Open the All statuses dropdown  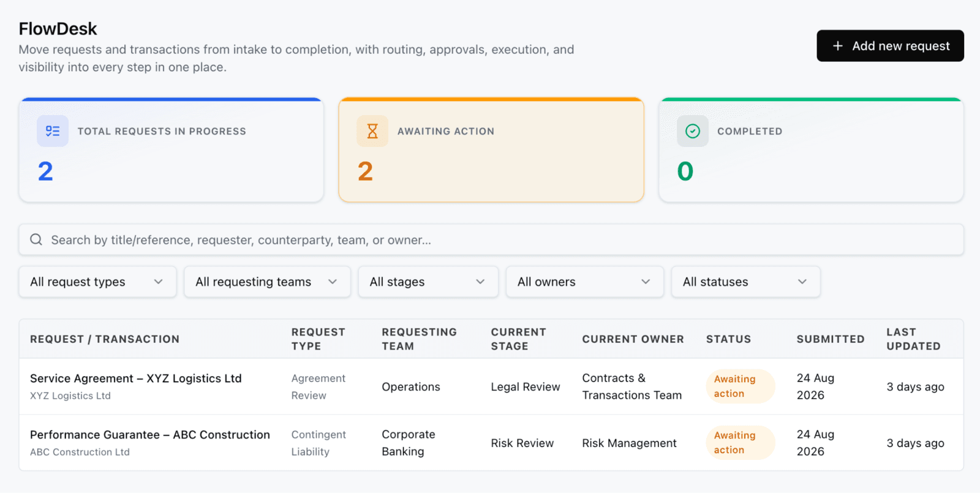(x=746, y=282)
